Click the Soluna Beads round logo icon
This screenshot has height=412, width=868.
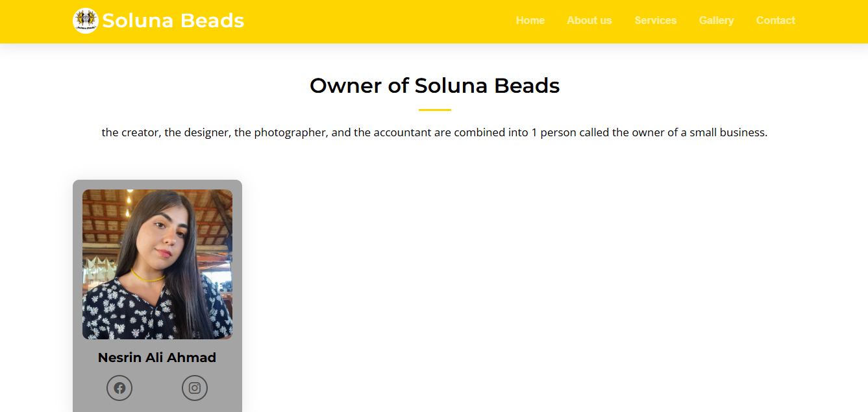pos(85,21)
